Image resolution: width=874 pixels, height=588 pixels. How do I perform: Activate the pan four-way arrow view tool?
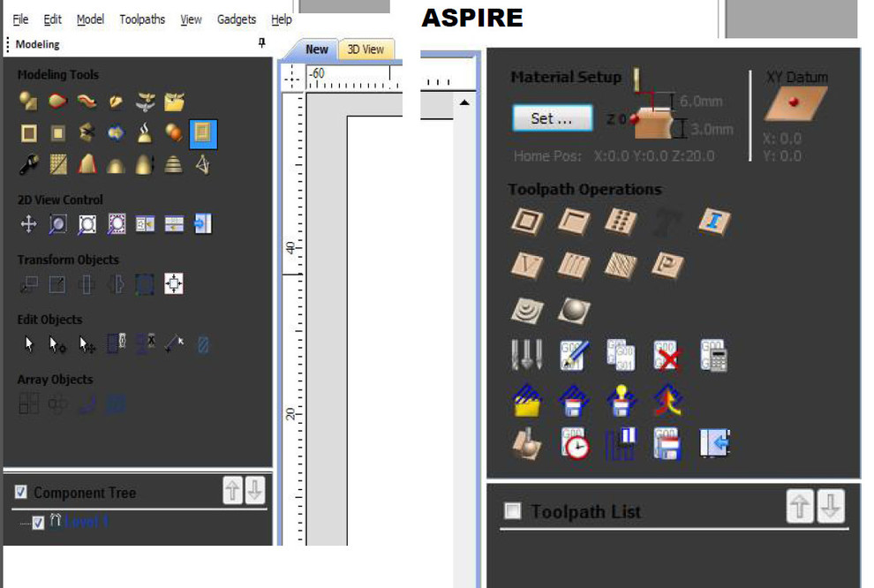coord(28,224)
